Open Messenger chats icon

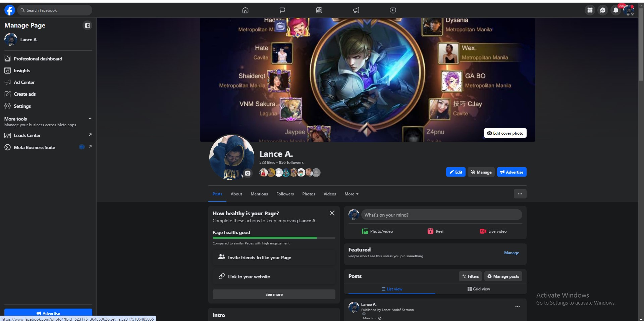(x=603, y=10)
